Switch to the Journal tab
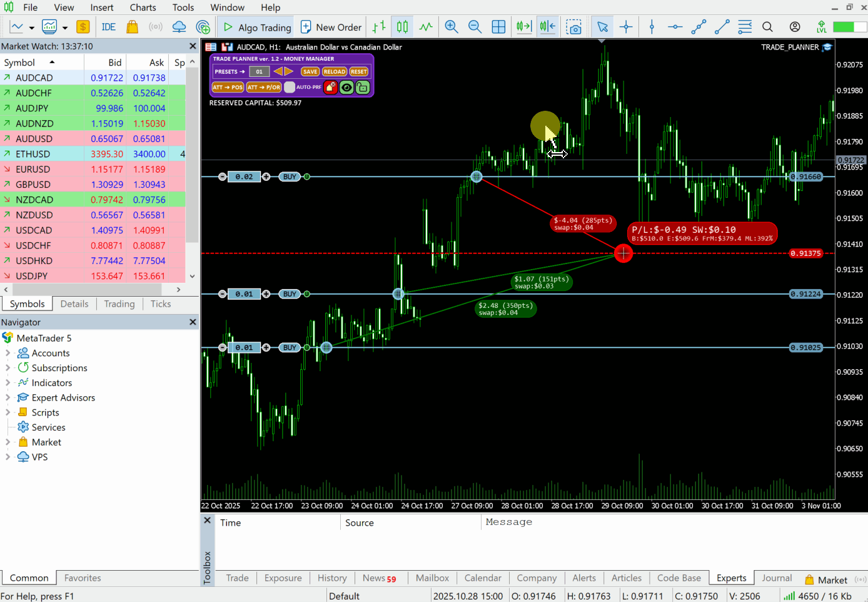Image resolution: width=868 pixels, height=602 pixels. pos(777,578)
